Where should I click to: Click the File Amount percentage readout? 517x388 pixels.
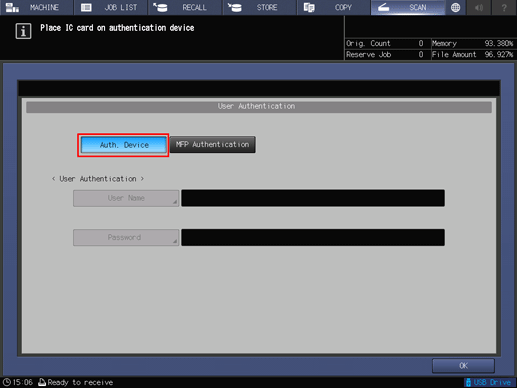(499, 55)
